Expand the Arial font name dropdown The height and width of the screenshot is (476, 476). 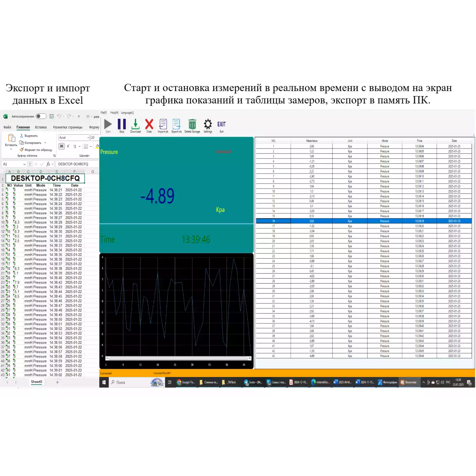click(x=88, y=138)
